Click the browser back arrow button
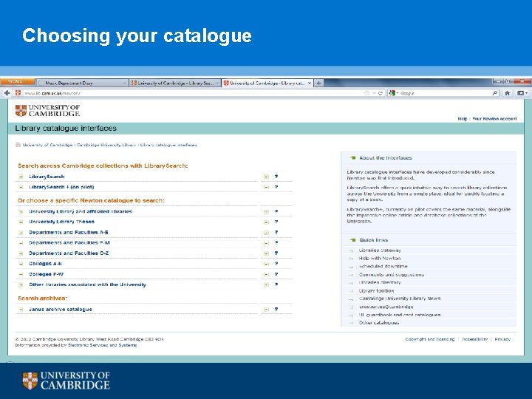The height and width of the screenshot is (399, 532). (7, 93)
